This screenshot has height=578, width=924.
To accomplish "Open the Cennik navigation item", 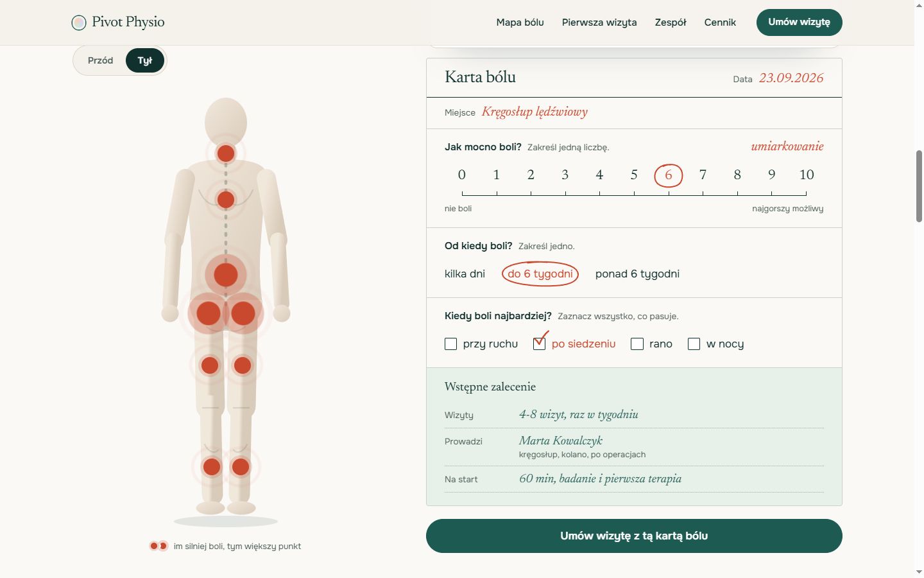I will [720, 22].
